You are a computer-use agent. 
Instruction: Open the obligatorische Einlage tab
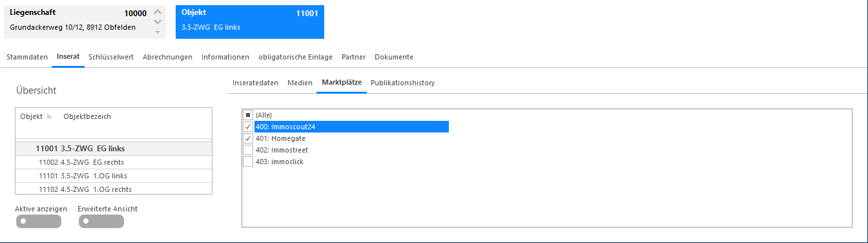pyautogui.click(x=295, y=57)
